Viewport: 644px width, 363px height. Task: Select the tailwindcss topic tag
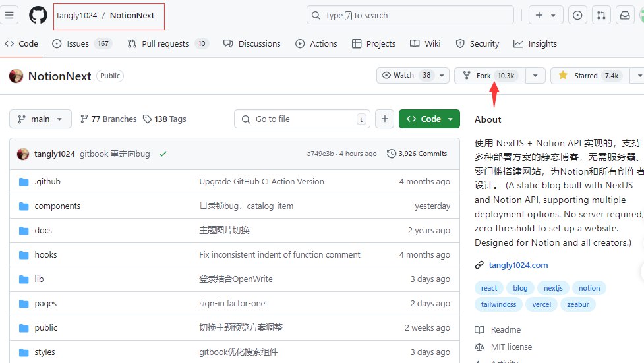tap(498, 304)
